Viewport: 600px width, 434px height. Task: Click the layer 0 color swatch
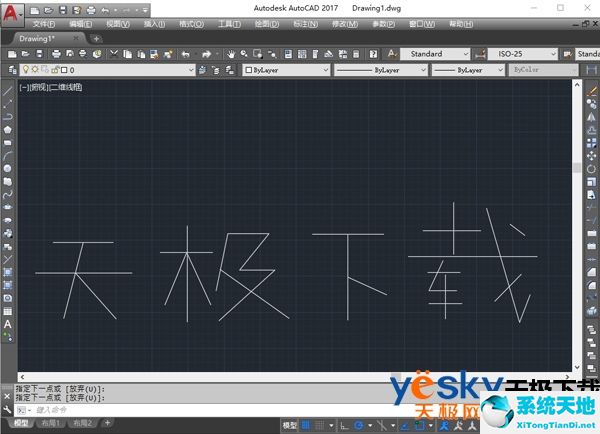click(64, 70)
